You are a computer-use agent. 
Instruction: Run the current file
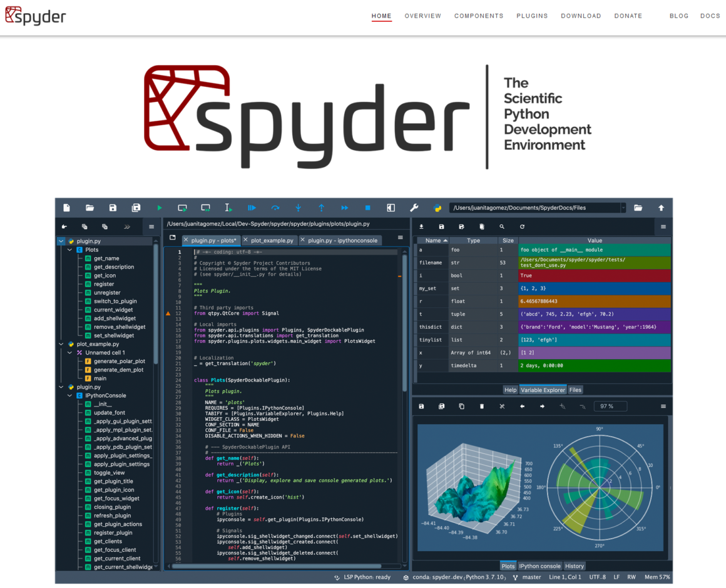tap(158, 207)
